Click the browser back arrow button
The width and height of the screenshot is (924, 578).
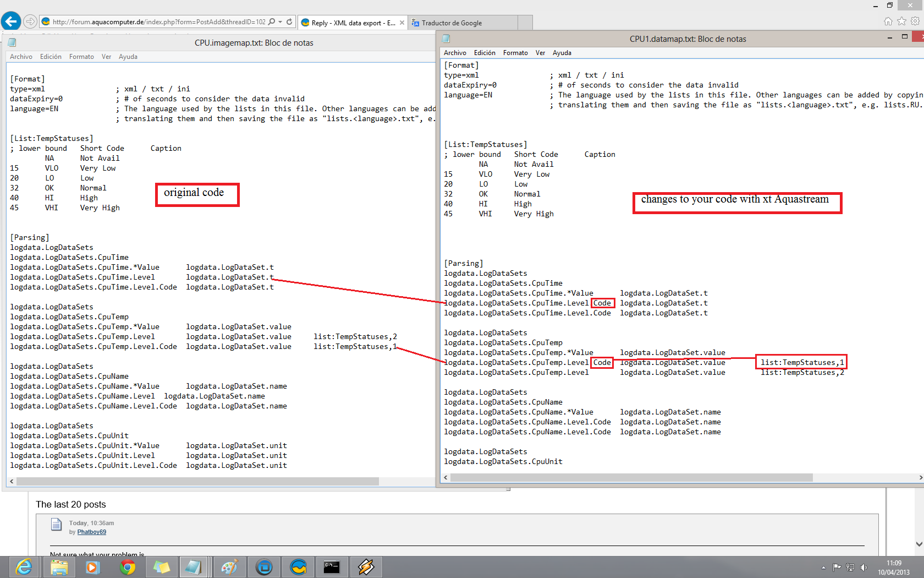(x=11, y=21)
